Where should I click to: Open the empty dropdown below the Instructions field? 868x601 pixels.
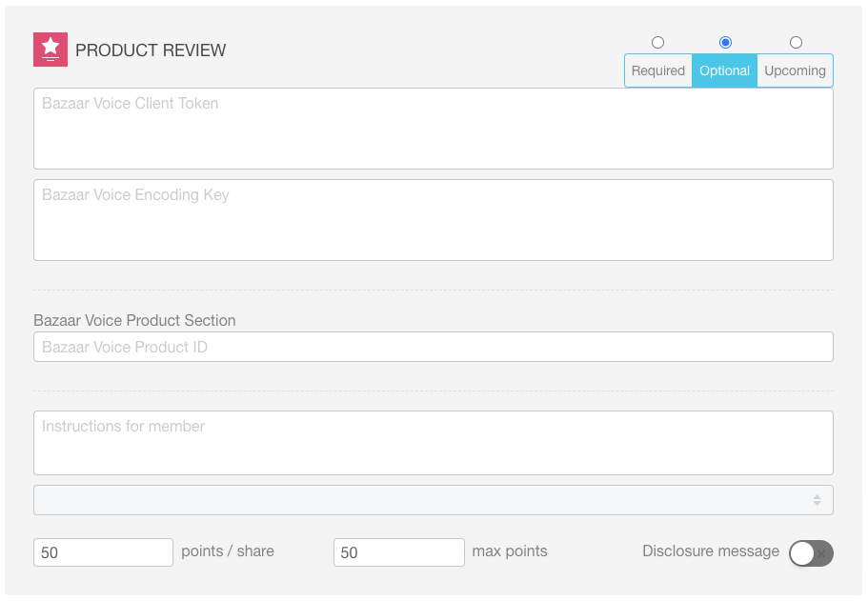tap(434, 500)
